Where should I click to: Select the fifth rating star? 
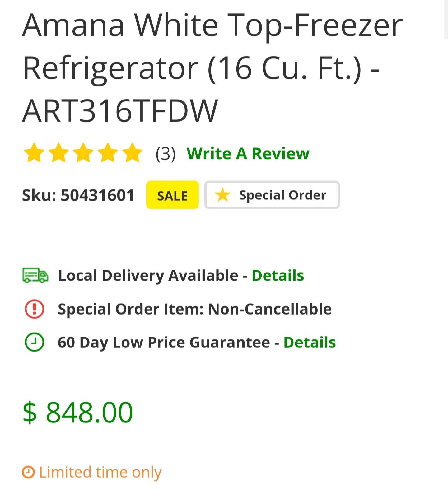click(x=133, y=153)
